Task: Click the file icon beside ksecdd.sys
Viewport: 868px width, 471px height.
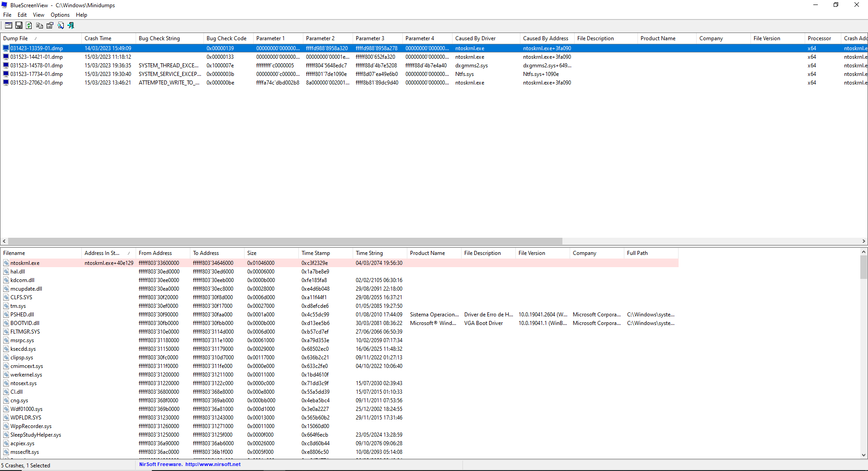Action: (6, 349)
